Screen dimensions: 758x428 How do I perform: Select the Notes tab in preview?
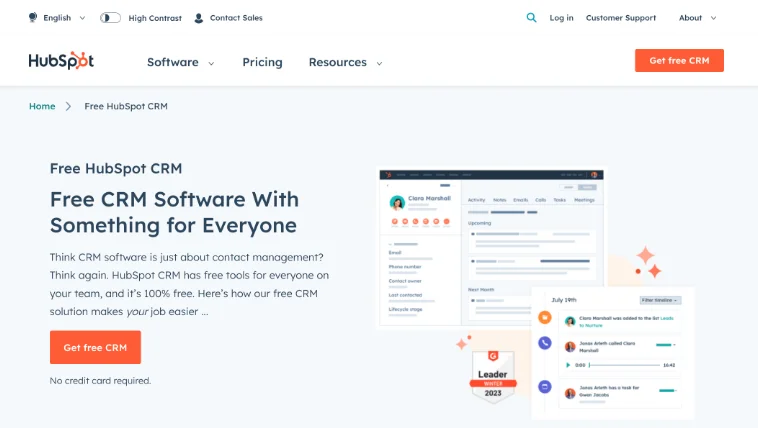pos(499,200)
